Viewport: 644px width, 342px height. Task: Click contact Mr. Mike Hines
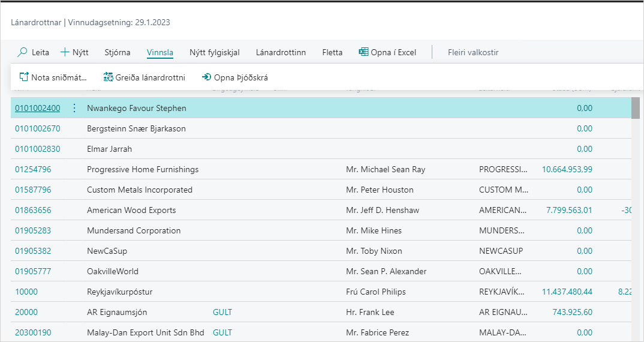[x=374, y=230]
